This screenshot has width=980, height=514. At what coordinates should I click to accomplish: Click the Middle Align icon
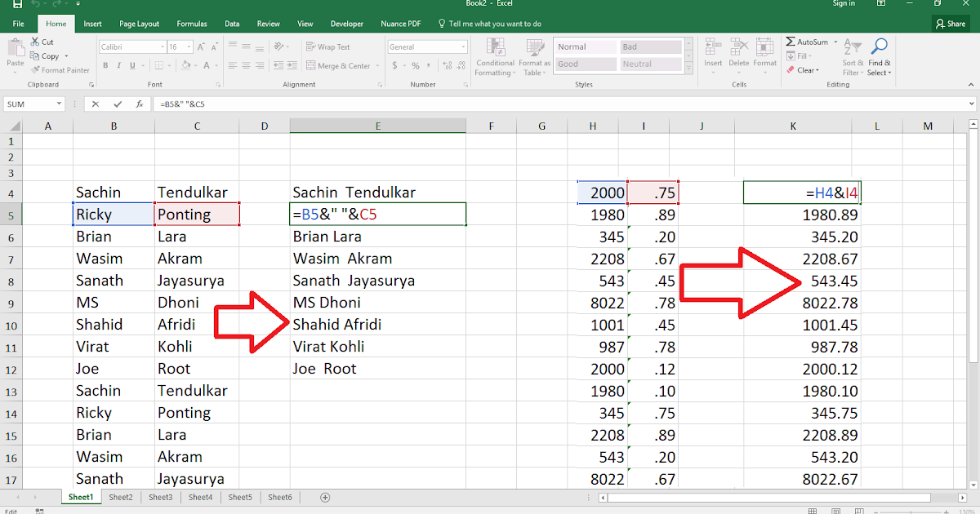246,47
